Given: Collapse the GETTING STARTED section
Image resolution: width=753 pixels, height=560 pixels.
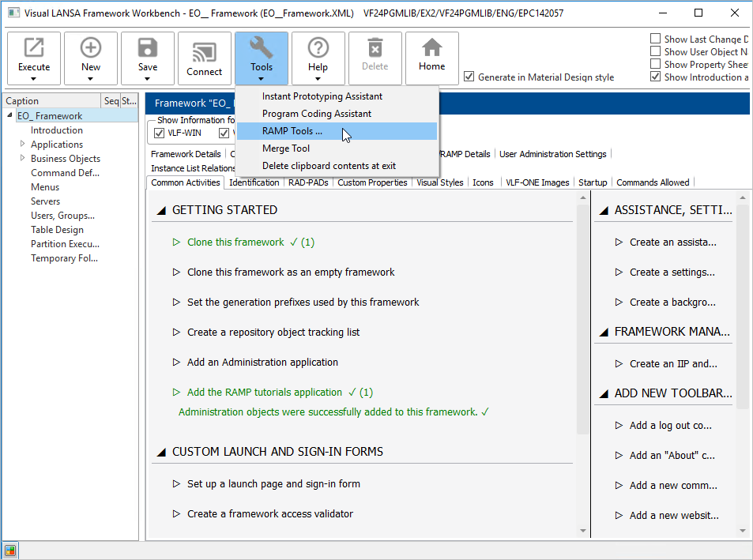Looking at the screenshot, I should [x=161, y=210].
